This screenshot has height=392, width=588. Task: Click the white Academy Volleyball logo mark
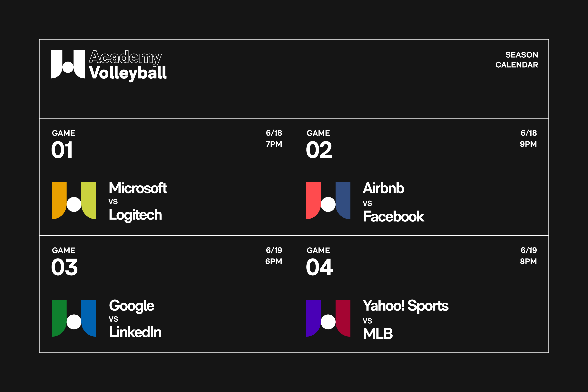pyautogui.click(x=68, y=64)
